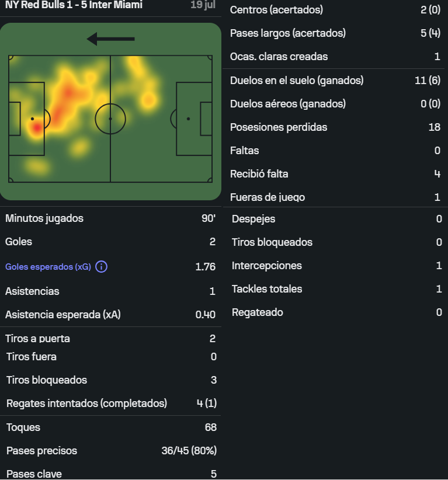Click the Posesiones perdidas row
This screenshot has width=448, height=480.
335,127
